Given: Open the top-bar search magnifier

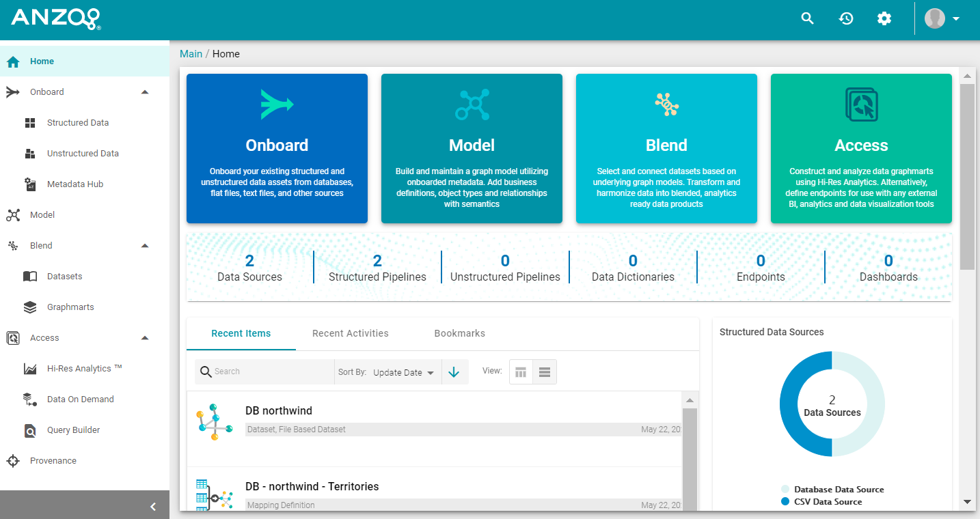Looking at the screenshot, I should 807,18.
